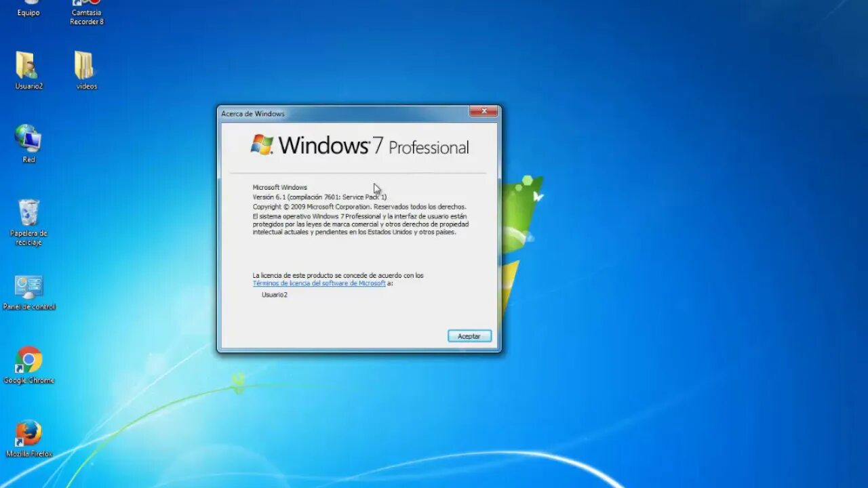Select the videos folder icon
Image resolution: width=868 pixels, height=488 pixels.
click(x=86, y=70)
